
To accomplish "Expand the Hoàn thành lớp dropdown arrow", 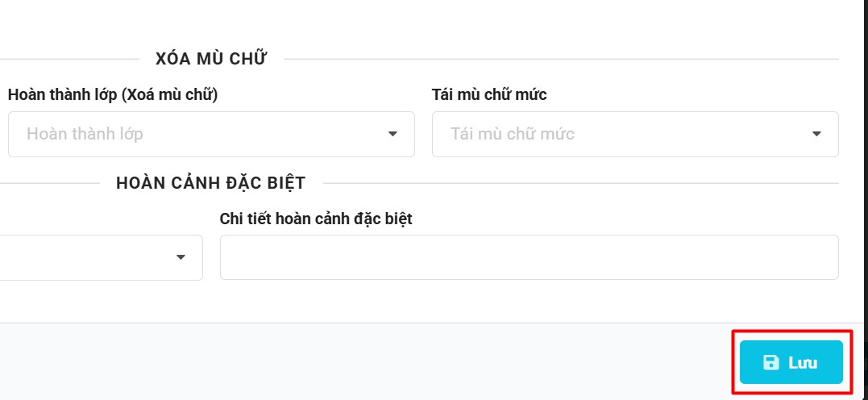I will point(392,134).
